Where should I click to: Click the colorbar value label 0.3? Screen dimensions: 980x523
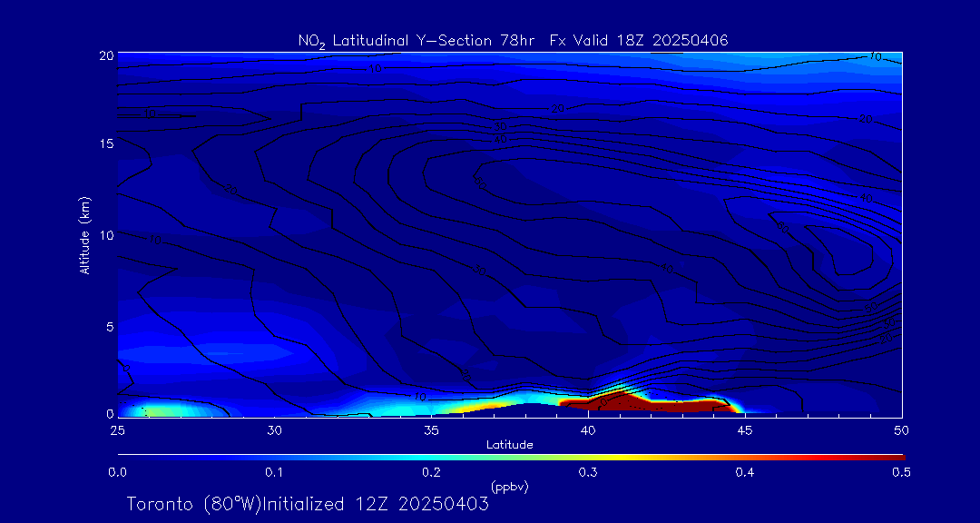[x=588, y=473]
